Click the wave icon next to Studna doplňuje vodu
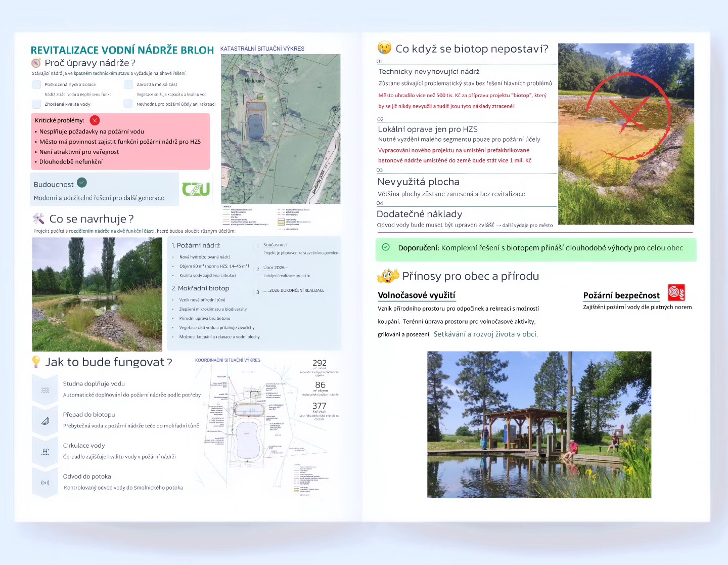This screenshot has height=565, width=728. pyautogui.click(x=45, y=389)
